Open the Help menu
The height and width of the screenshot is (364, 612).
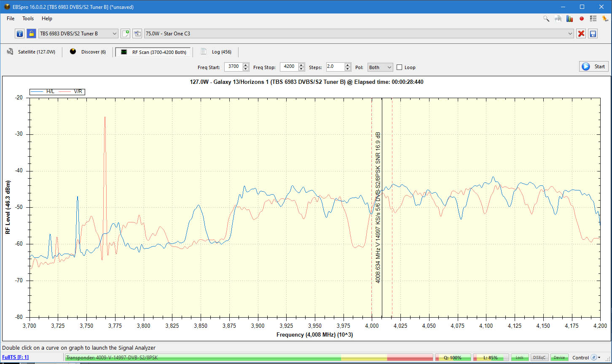47,19
